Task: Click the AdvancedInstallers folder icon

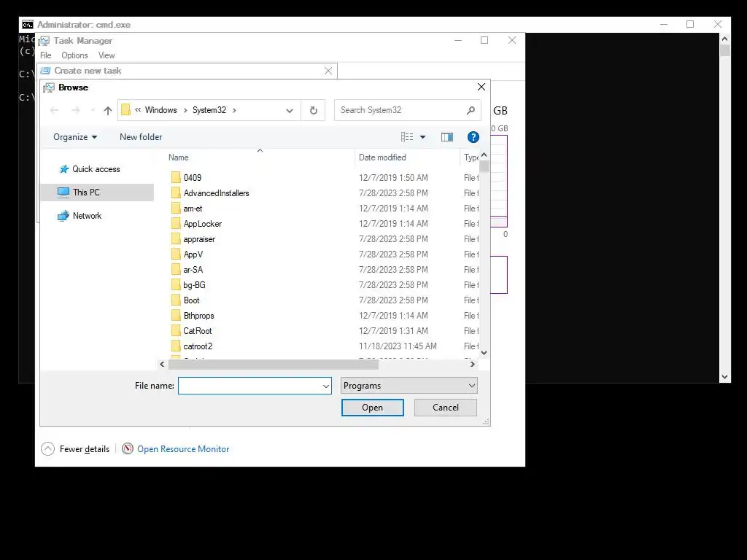Action: [x=176, y=192]
